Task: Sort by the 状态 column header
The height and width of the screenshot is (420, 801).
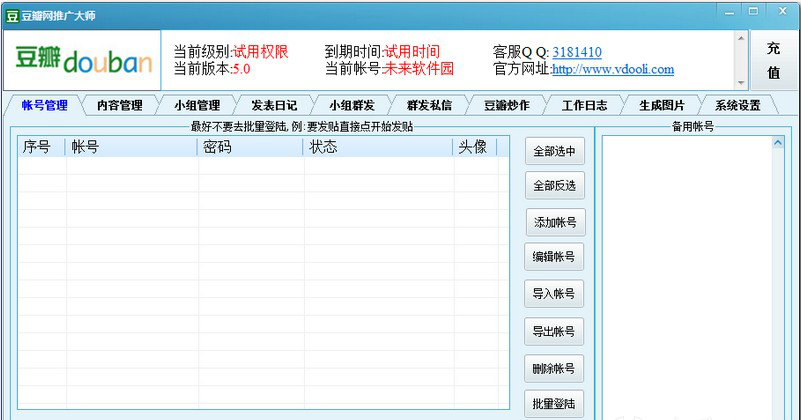Action: [378, 147]
